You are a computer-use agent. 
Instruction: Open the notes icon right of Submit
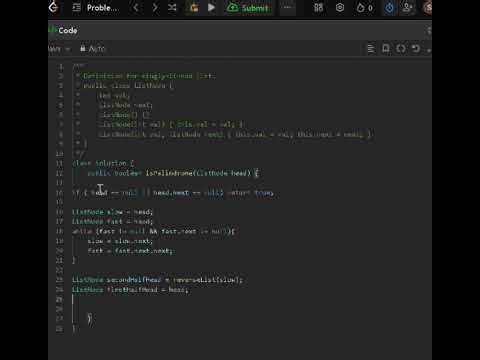[287, 7]
